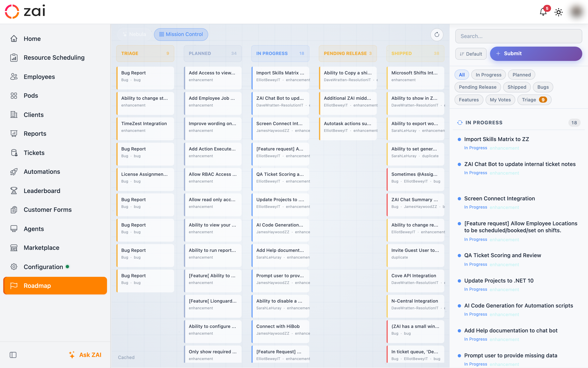
Task: Switch to the Nebula view tab
Action: pyautogui.click(x=134, y=34)
